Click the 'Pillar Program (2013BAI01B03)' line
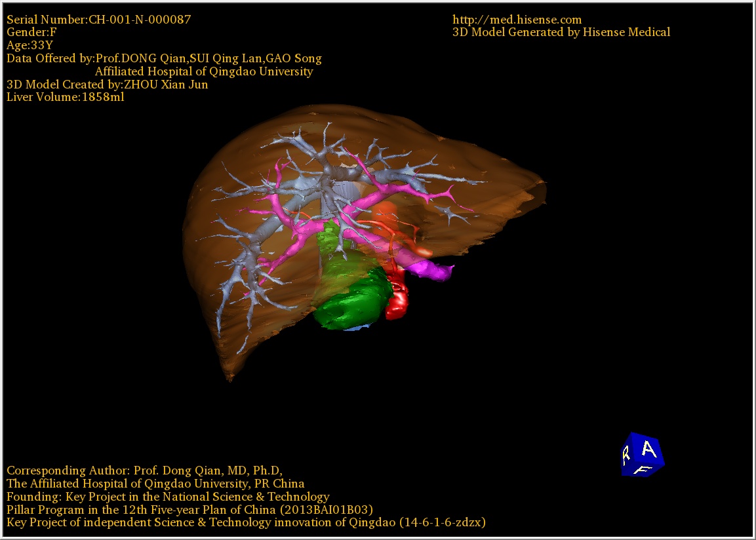The image size is (756, 540). (x=189, y=510)
